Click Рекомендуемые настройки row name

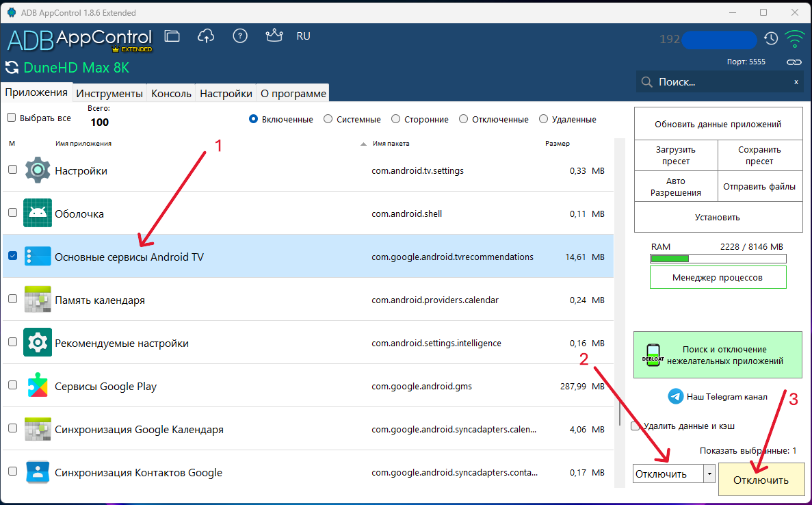pyautogui.click(x=122, y=343)
